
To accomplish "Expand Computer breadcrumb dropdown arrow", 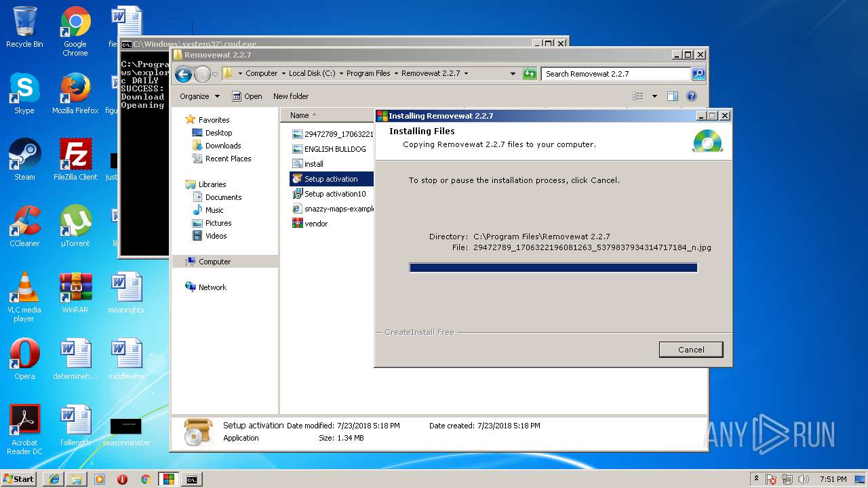I will (x=283, y=73).
